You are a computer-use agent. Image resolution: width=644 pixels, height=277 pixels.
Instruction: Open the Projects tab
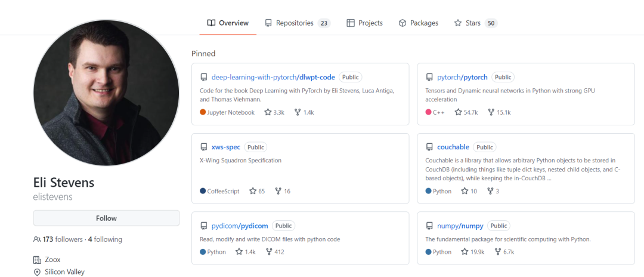pos(364,23)
